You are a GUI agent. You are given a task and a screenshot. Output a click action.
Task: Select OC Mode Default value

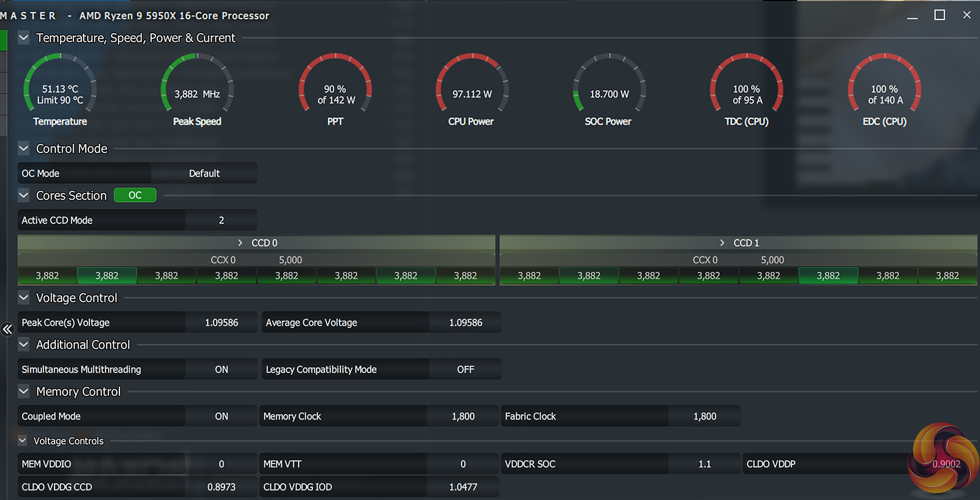point(204,173)
